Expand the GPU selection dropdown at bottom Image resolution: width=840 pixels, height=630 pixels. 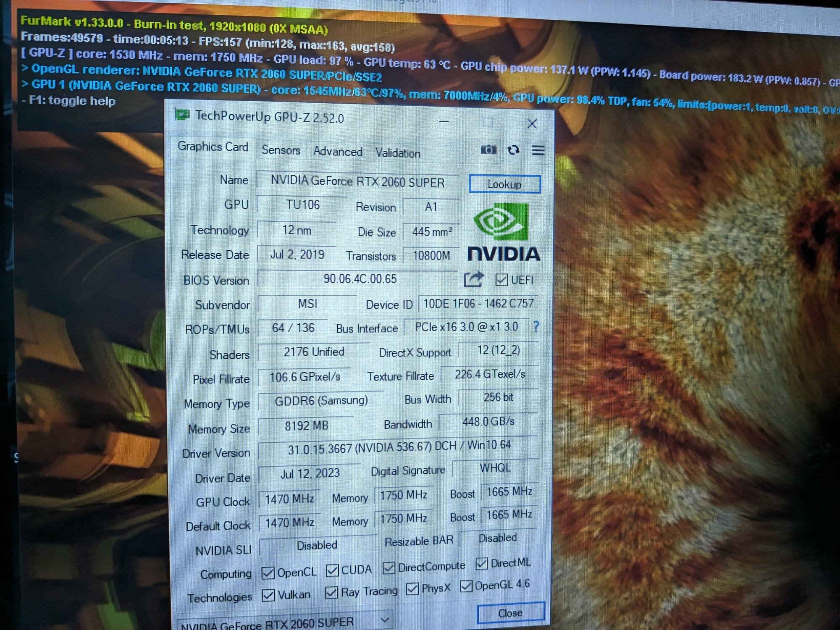(384, 619)
